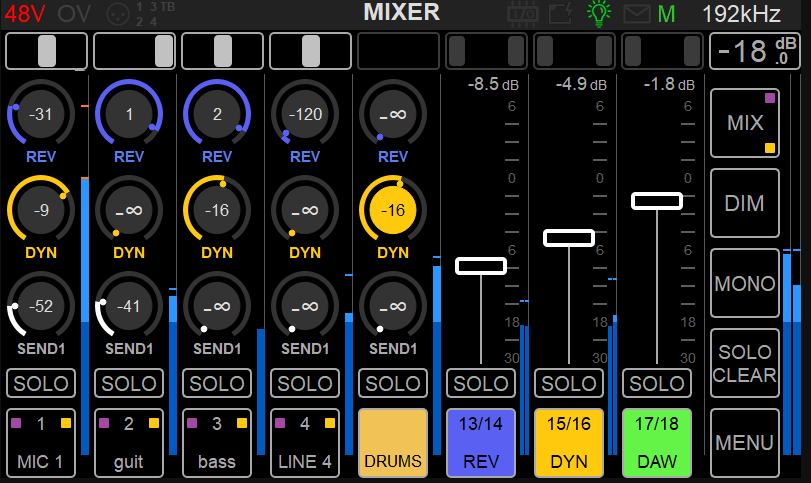
Task: Click the 15/16 DYN fader handle
Action: [569, 237]
